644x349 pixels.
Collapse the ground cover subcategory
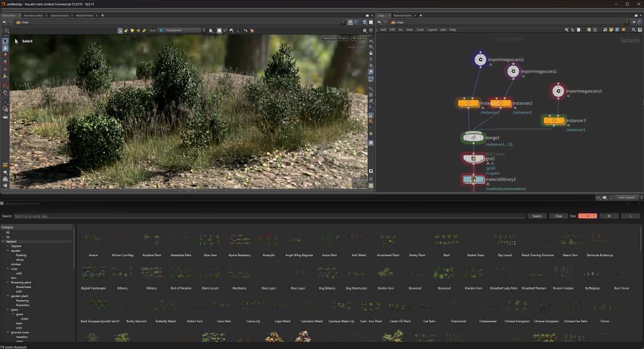pyautogui.click(x=8, y=332)
